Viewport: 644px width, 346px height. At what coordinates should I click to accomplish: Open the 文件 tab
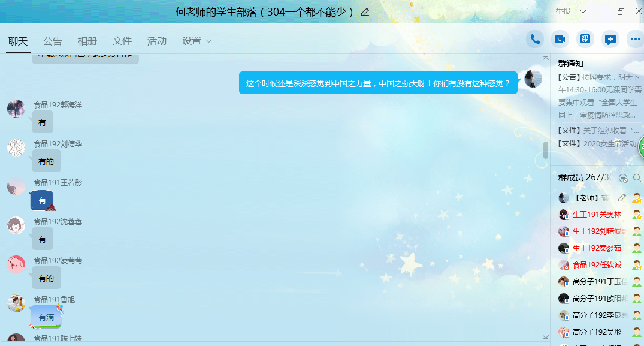click(122, 41)
